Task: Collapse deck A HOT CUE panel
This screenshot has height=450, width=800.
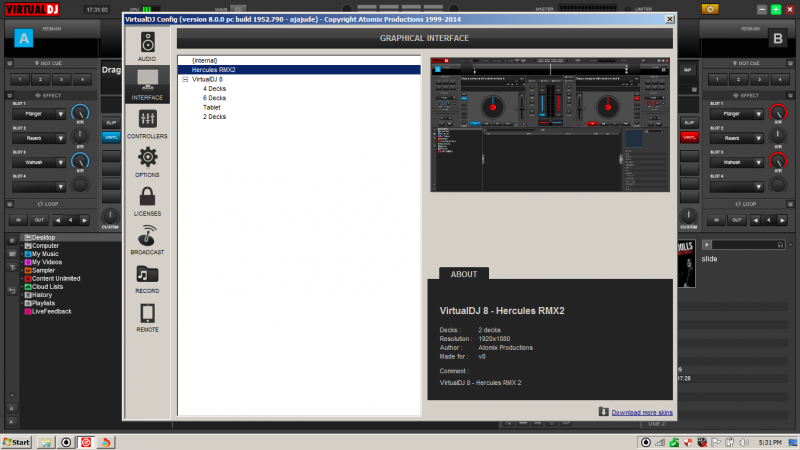Action: point(10,63)
